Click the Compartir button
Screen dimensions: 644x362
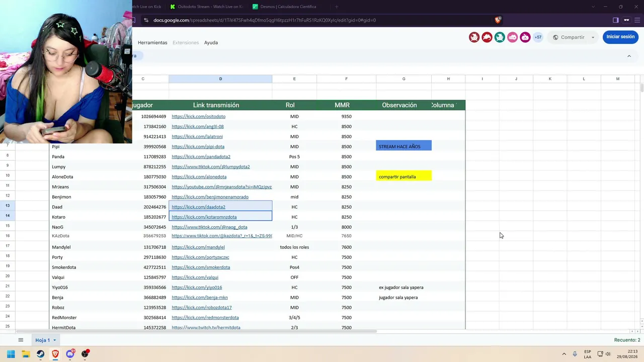(x=569, y=37)
